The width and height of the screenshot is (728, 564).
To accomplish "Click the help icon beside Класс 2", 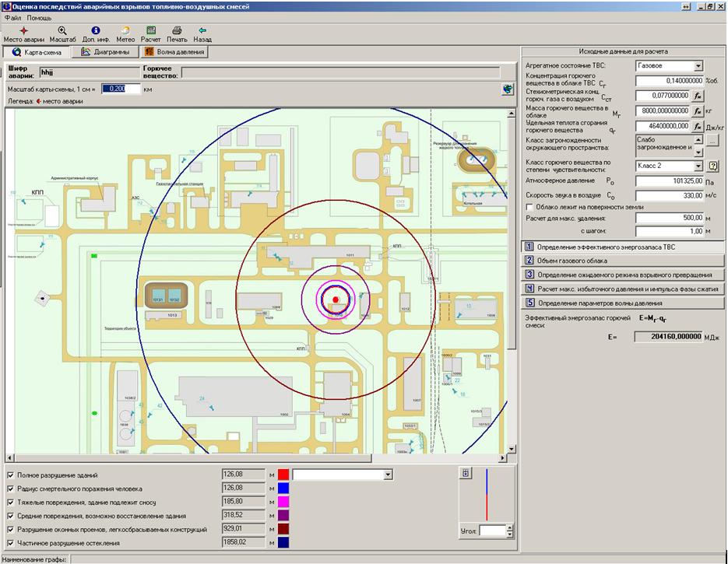I will pos(712,166).
